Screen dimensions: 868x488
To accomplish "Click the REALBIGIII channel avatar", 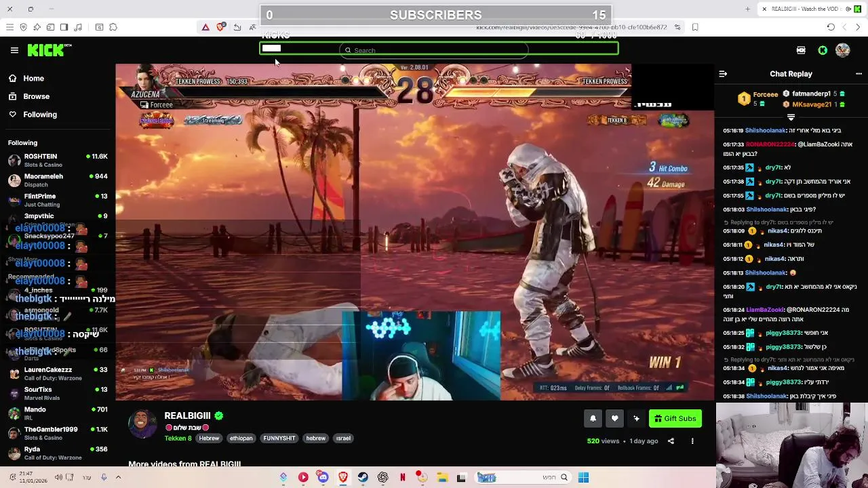I will pos(142,424).
